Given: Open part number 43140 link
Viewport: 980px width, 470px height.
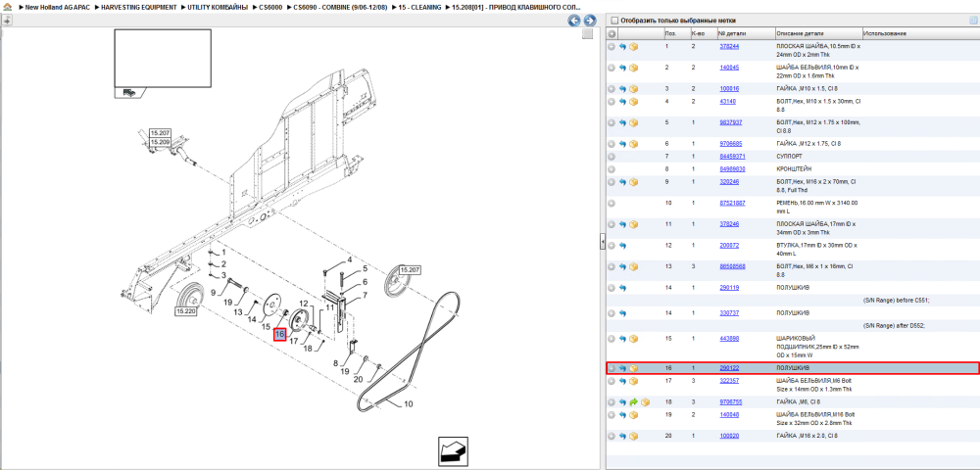Looking at the screenshot, I should pos(727,101).
